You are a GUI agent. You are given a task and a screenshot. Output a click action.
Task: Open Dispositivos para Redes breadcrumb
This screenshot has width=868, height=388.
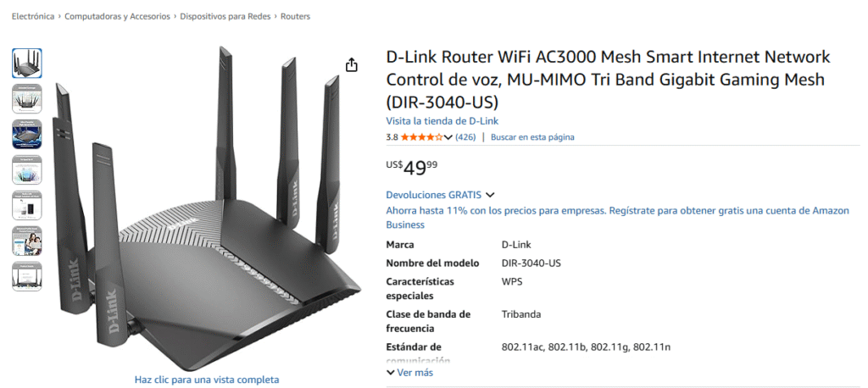[x=225, y=16]
